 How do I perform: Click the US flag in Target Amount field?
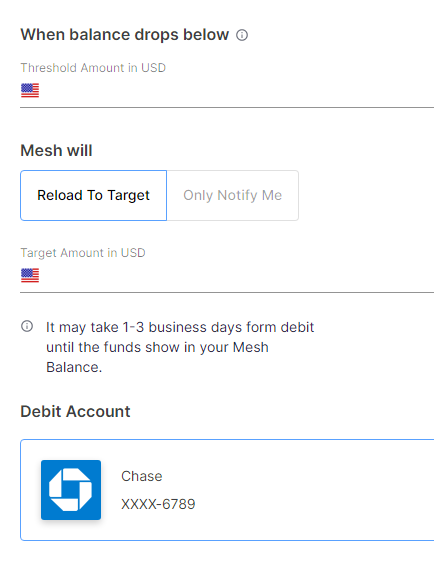[x=30, y=275]
